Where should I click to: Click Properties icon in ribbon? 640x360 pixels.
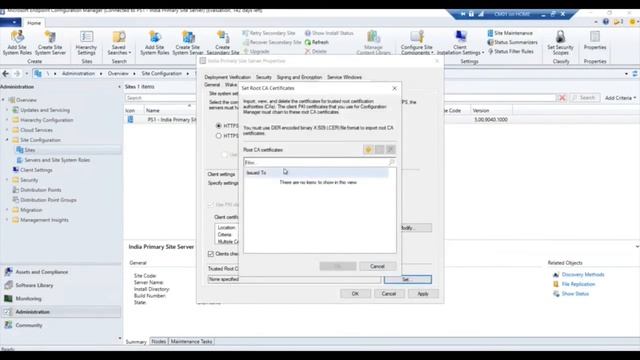595,41
